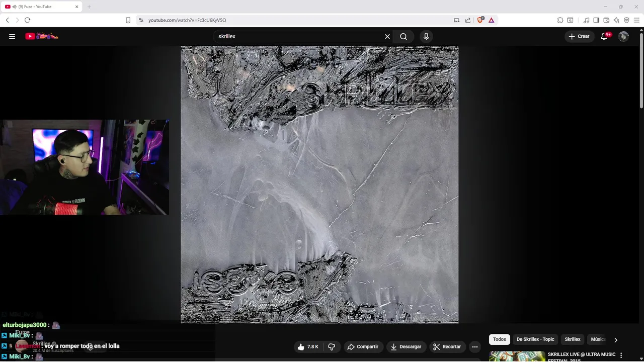This screenshot has width=644, height=362.
Task: Focus the browser address bar URL
Action: (x=187, y=20)
